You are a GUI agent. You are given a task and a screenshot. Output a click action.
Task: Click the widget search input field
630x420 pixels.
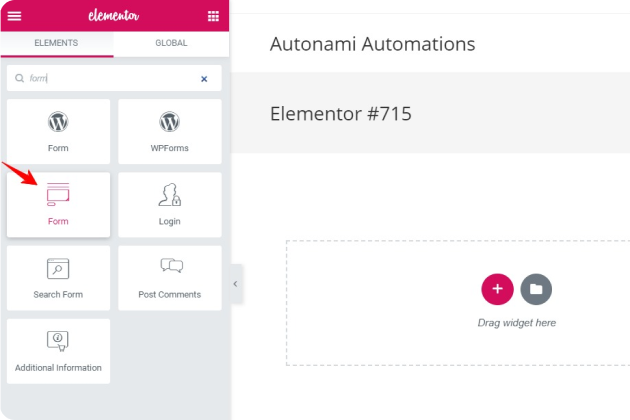tap(110, 78)
